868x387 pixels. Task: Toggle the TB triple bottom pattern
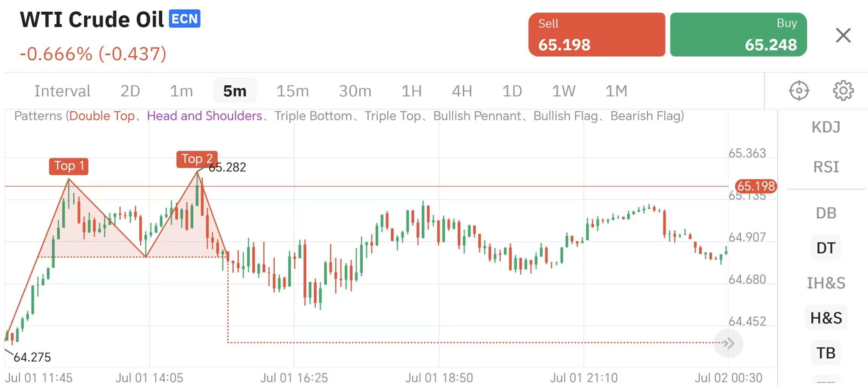[826, 353]
